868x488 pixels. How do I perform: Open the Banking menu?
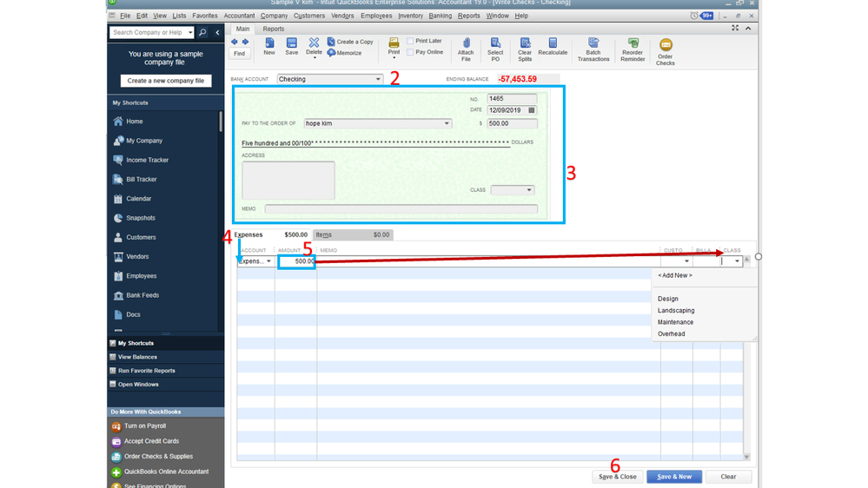click(x=441, y=16)
